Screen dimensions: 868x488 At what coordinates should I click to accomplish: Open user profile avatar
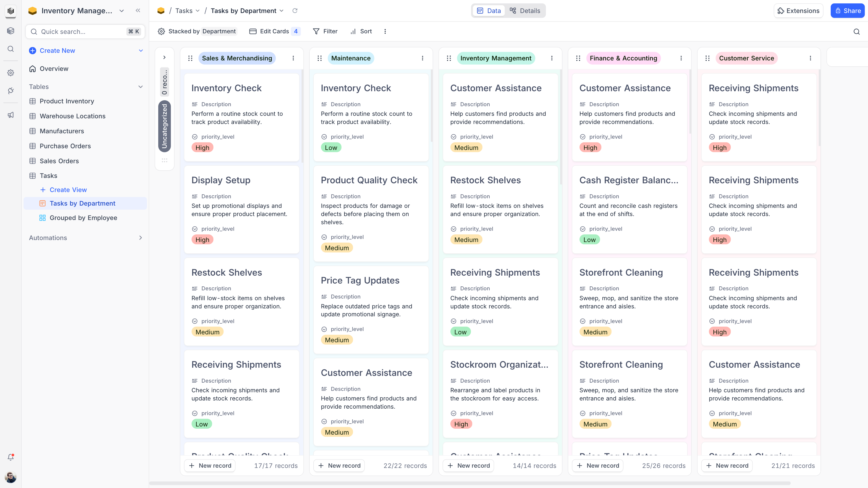point(11,477)
